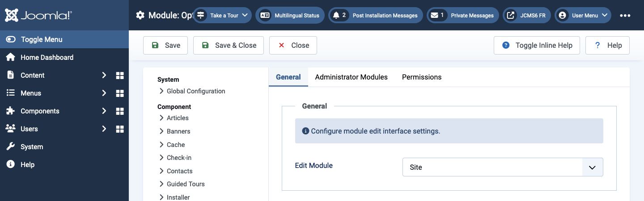Expand the Users submenu chevron
644x201 pixels.
coord(104,129)
